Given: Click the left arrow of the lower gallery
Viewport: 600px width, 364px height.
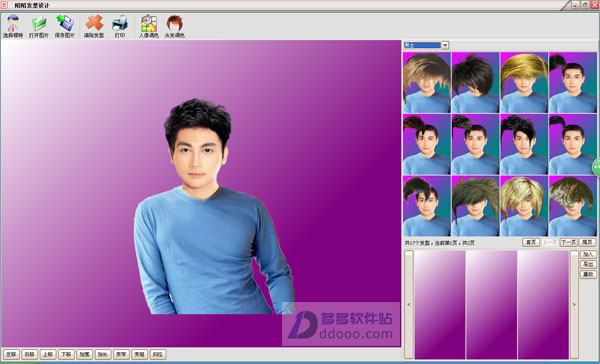Looking at the screenshot, I should coord(409,304).
